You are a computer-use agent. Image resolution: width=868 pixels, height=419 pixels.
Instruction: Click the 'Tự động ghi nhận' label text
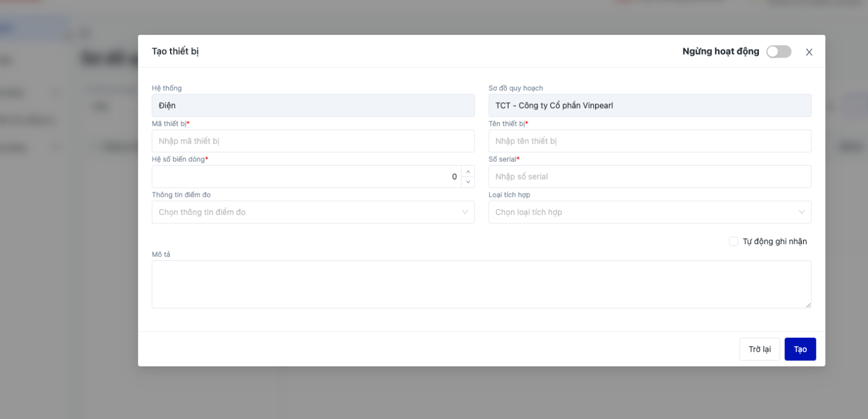click(775, 241)
